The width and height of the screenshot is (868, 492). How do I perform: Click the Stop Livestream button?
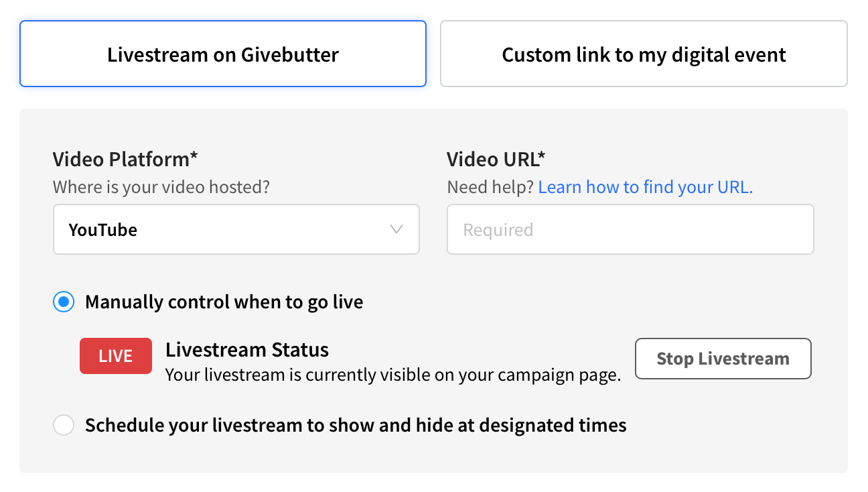click(723, 359)
